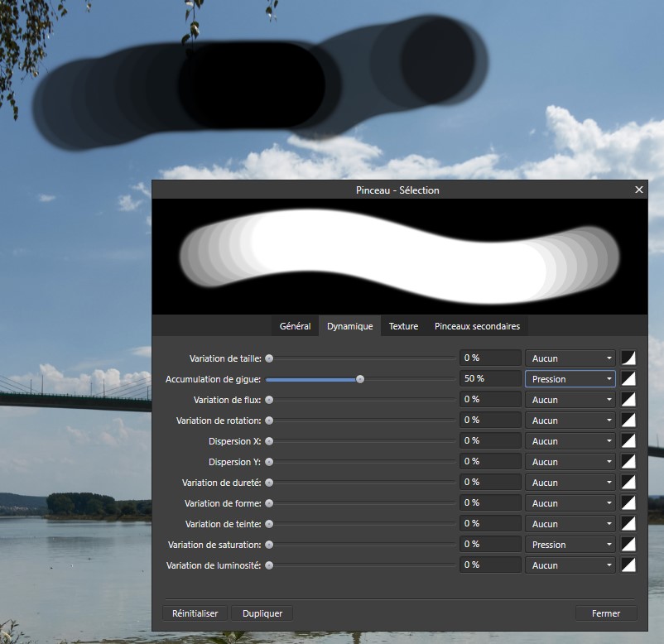Focus the Variation de rotation percentage field
664x644 pixels.
click(x=490, y=420)
